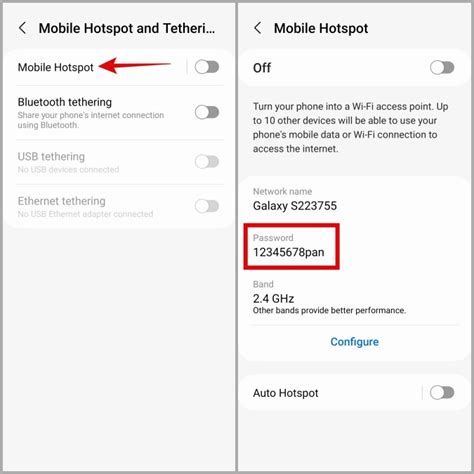Tap the Off status label
The width and height of the screenshot is (474, 474).
(x=262, y=68)
